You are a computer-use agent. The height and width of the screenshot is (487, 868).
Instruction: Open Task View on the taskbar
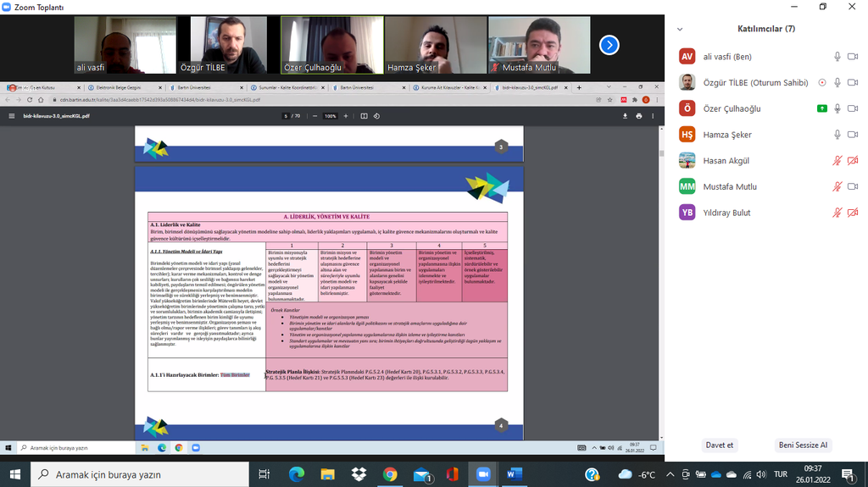click(264, 474)
